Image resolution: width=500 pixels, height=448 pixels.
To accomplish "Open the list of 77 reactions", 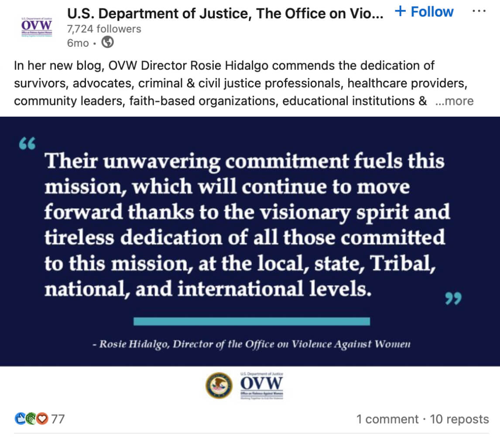I will coord(58,419).
